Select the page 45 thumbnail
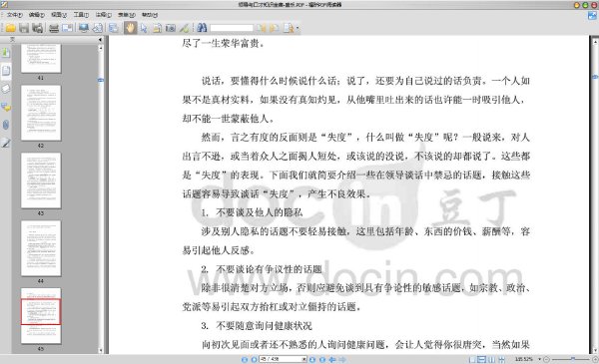 [41, 315]
